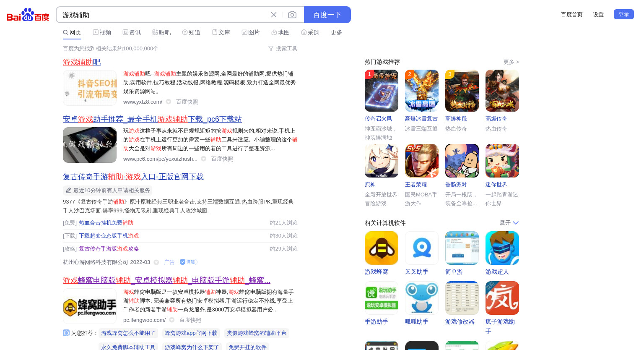
Task: Switch to the 采购 tab
Action: click(310, 32)
